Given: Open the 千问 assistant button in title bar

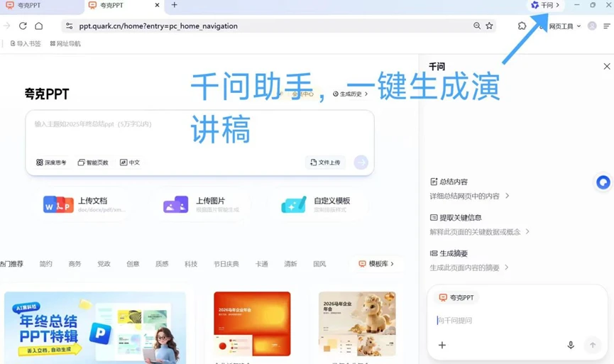Looking at the screenshot, I should 544,5.
